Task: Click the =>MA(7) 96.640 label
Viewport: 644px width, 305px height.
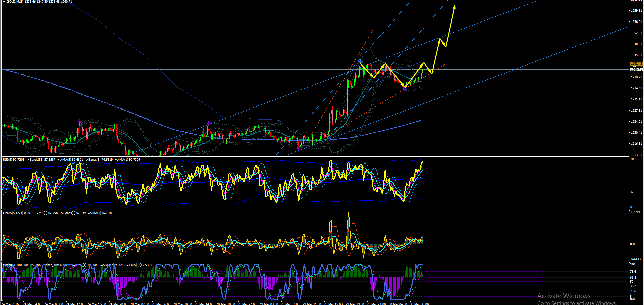Action: [113, 265]
